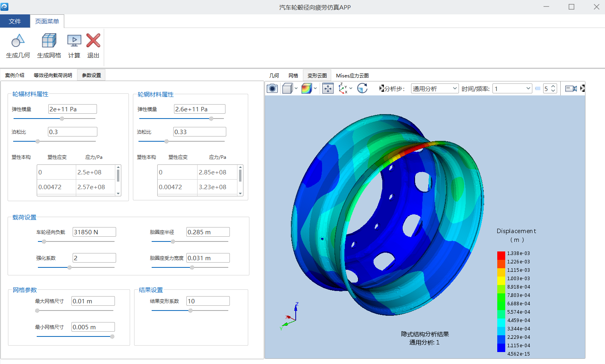
Task: Select the 参数设置 tab
Action: click(91, 75)
